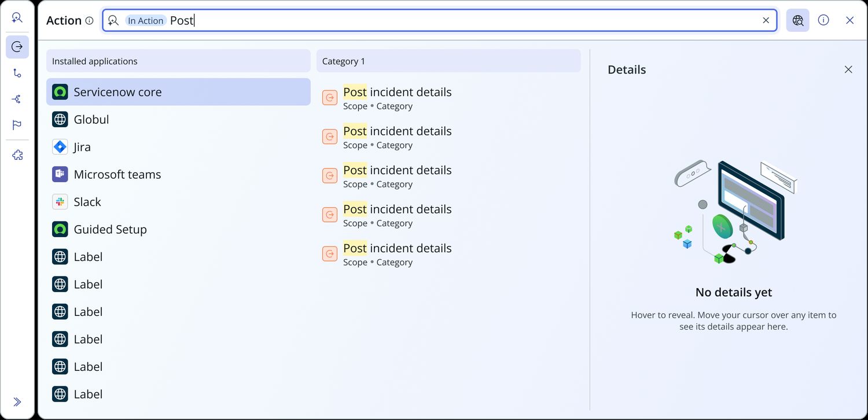
Task: Click the global search globe button
Action: (x=797, y=20)
